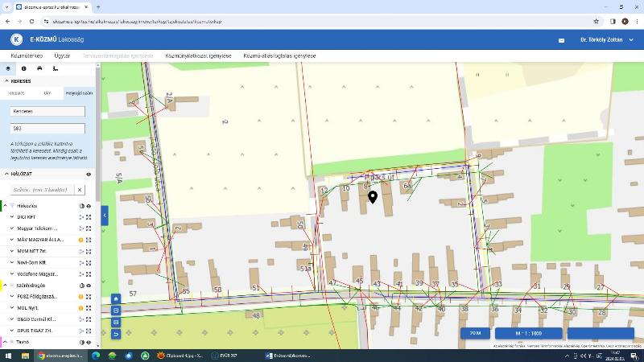Open Windows Start menu
644x362 pixels.
pos(8,356)
